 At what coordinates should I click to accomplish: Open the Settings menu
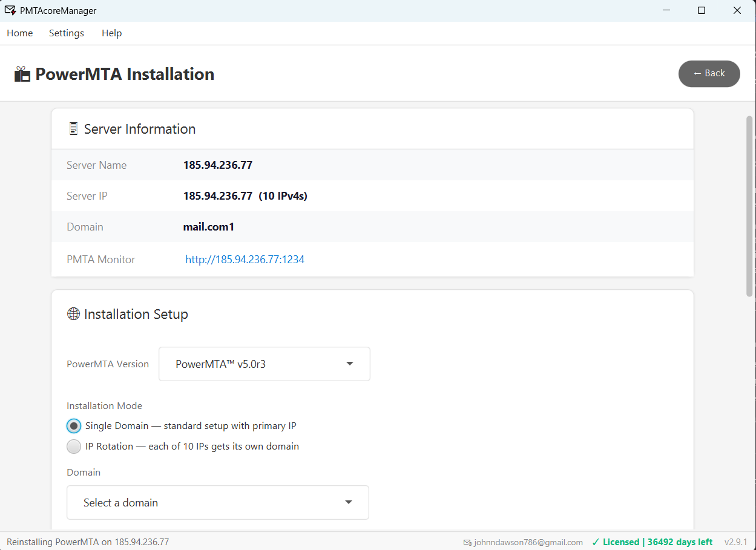(66, 33)
